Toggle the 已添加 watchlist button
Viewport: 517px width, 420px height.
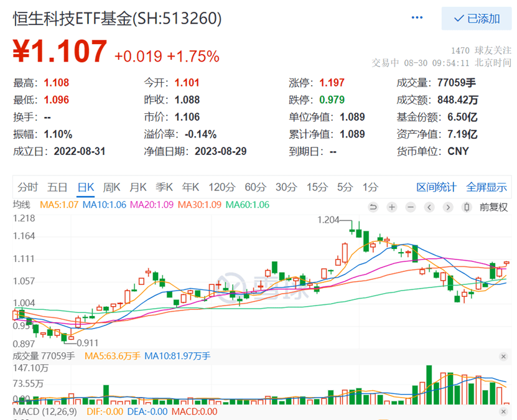477,19
